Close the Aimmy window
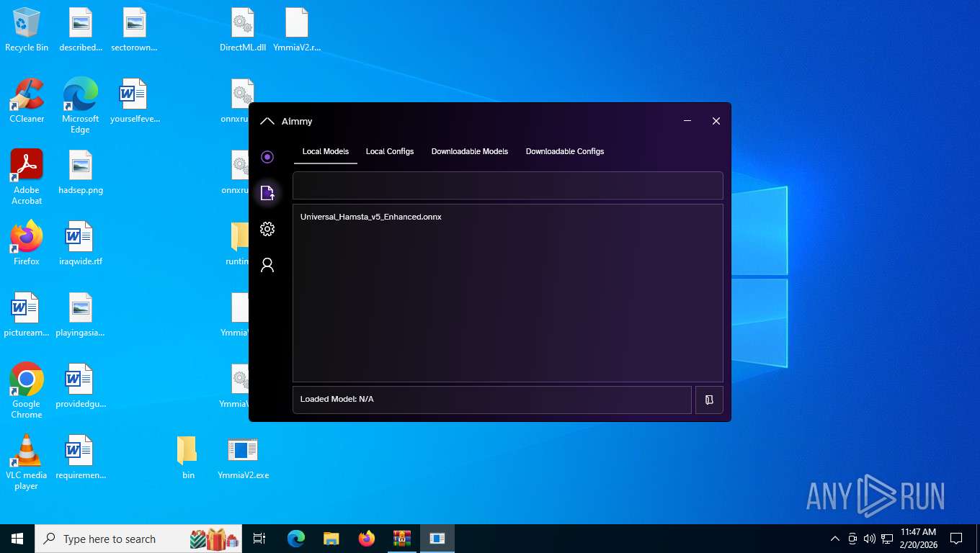Screen dimensions: 980x553 pyautogui.click(x=716, y=121)
